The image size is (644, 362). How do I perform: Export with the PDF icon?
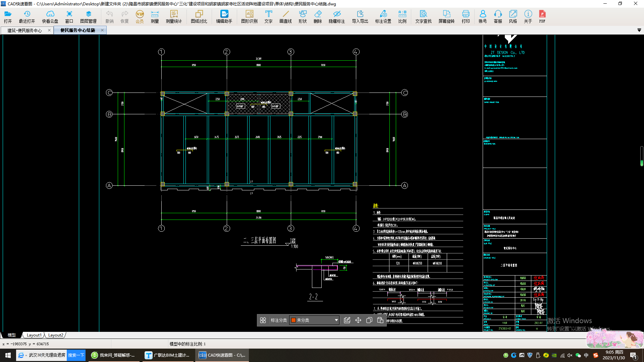542,16
